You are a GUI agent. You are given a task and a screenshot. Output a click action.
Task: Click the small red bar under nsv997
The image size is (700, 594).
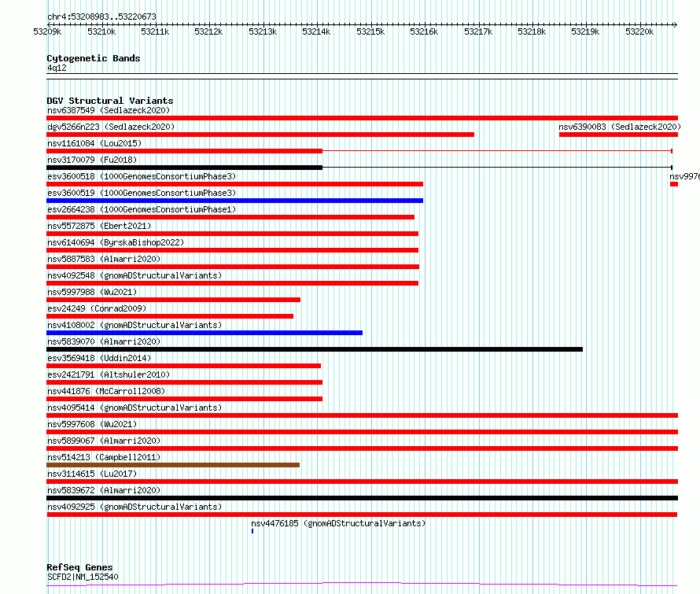pyautogui.click(x=674, y=184)
